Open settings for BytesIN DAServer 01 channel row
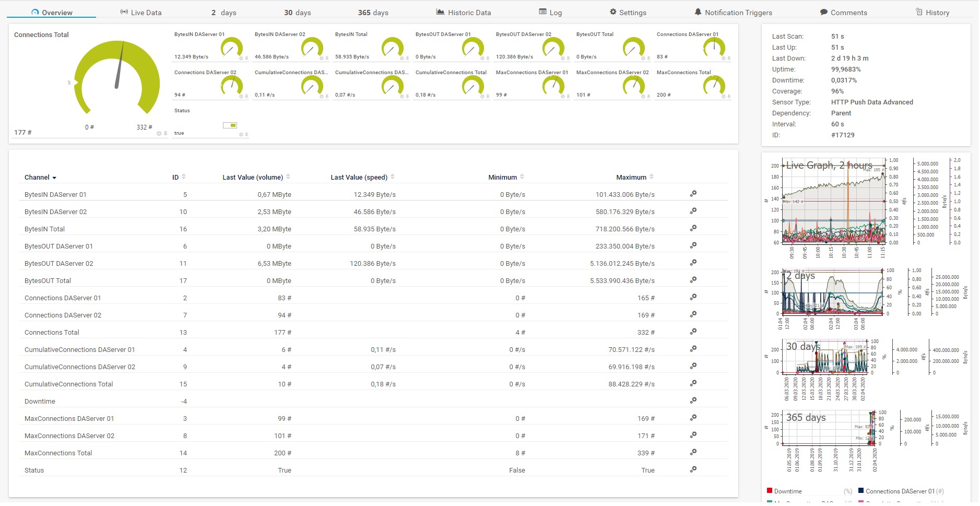This screenshot has height=506, width=980. pos(693,194)
